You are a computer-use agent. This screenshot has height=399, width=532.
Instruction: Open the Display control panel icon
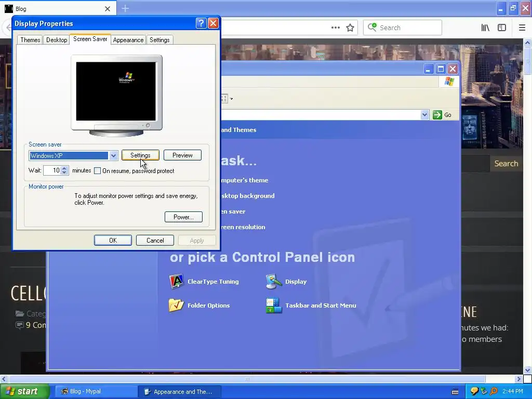coord(274,282)
